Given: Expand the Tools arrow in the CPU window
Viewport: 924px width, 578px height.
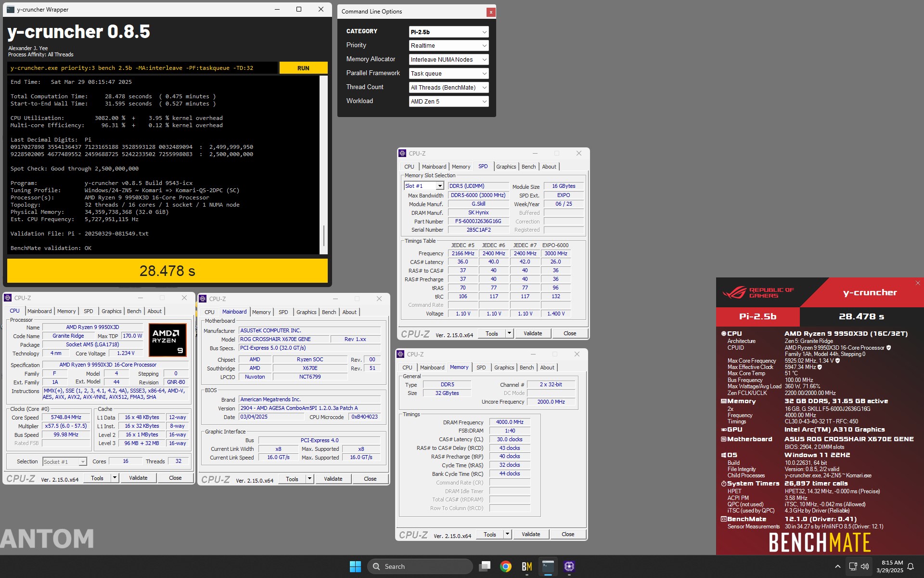Looking at the screenshot, I should point(115,478).
